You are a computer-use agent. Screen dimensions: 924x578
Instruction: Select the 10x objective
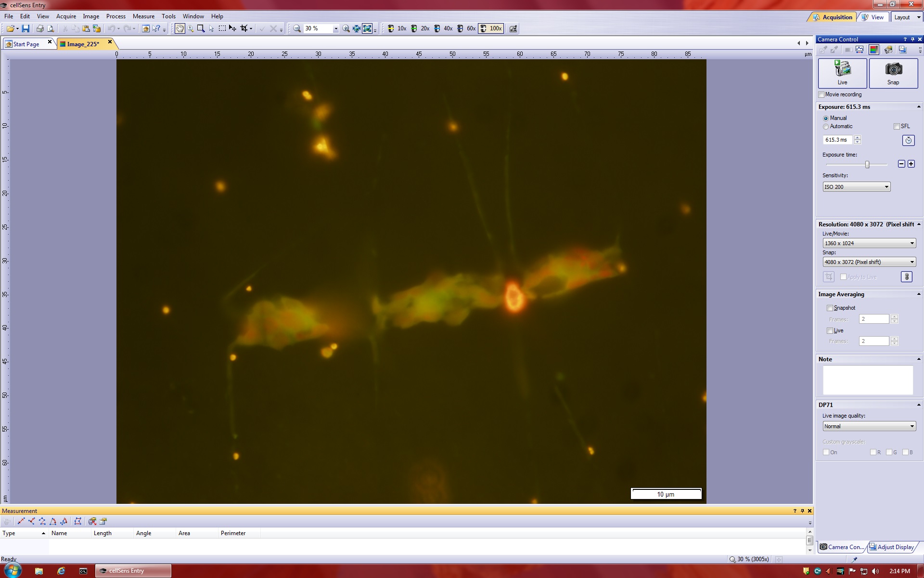tap(397, 29)
